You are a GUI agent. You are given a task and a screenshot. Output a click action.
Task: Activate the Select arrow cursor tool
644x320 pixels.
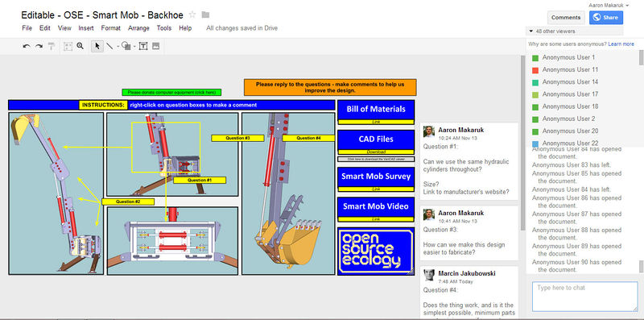point(97,46)
